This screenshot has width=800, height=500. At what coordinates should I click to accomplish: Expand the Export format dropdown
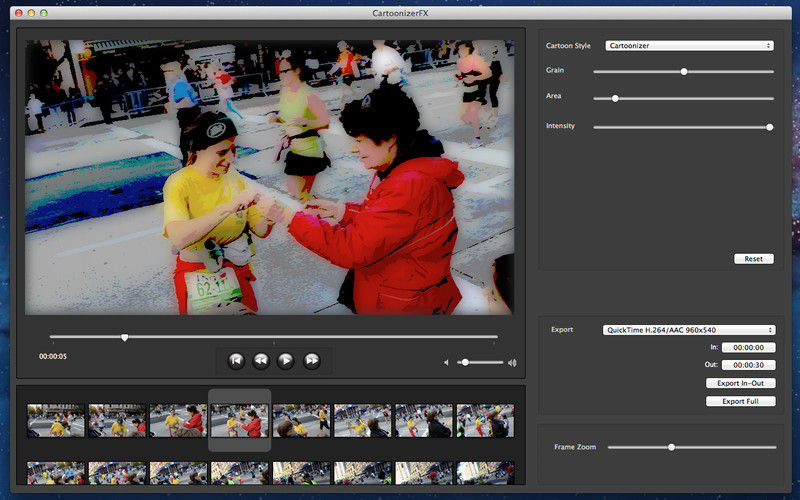tap(689, 330)
